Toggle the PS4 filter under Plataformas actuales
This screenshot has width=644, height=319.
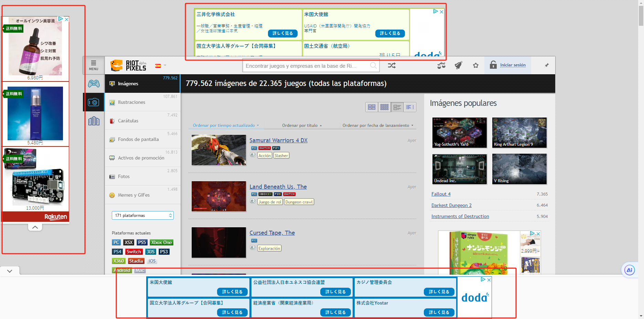pyautogui.click(x=117, y=252)
